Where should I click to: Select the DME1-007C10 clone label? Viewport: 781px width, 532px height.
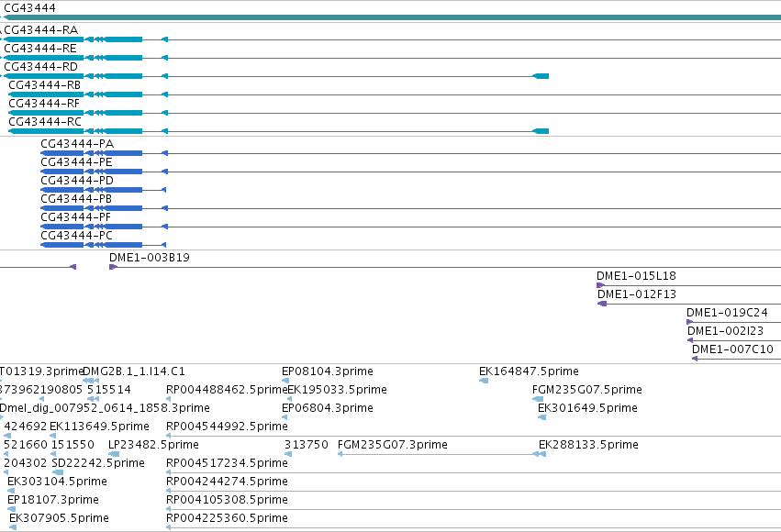pyautogui.click(x=732, y=349)
